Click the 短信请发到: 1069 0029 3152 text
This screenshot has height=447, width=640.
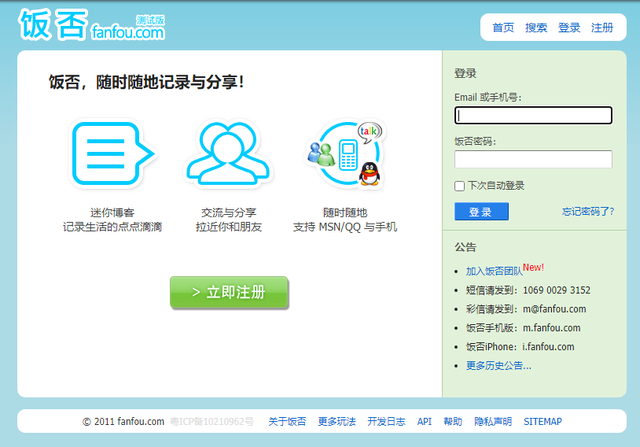pyautogui.click(x=528, y=290)
